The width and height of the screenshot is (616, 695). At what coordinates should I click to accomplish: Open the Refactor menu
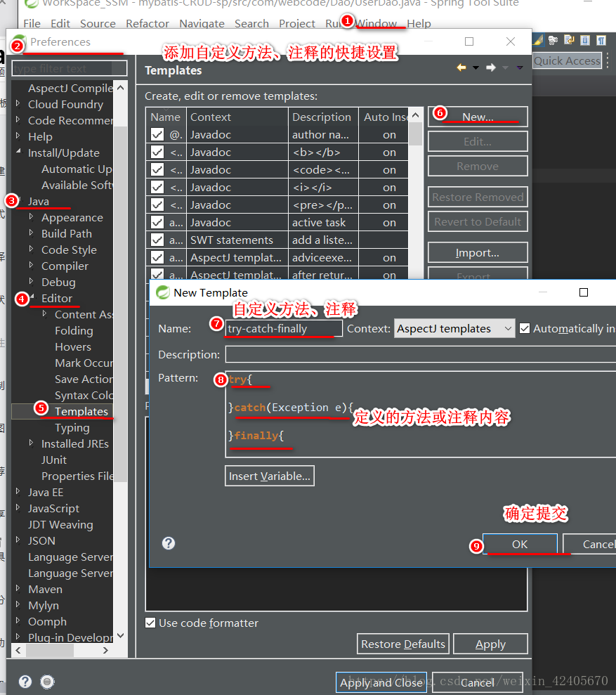pyautogui.click(x=148, y=23)
